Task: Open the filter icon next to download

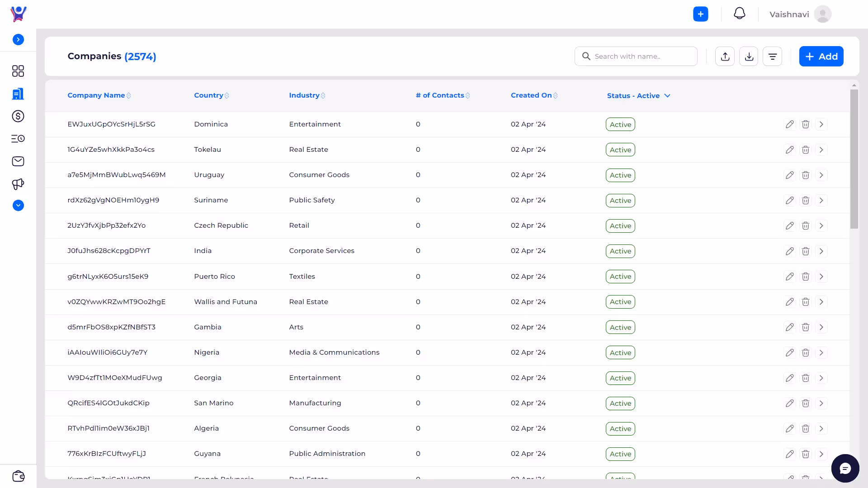Action: pos(772,56)
